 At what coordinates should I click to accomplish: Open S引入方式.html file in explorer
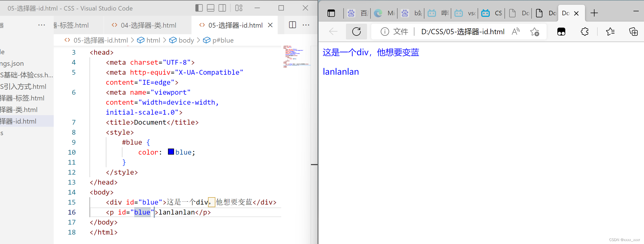(x=27, y=87)
